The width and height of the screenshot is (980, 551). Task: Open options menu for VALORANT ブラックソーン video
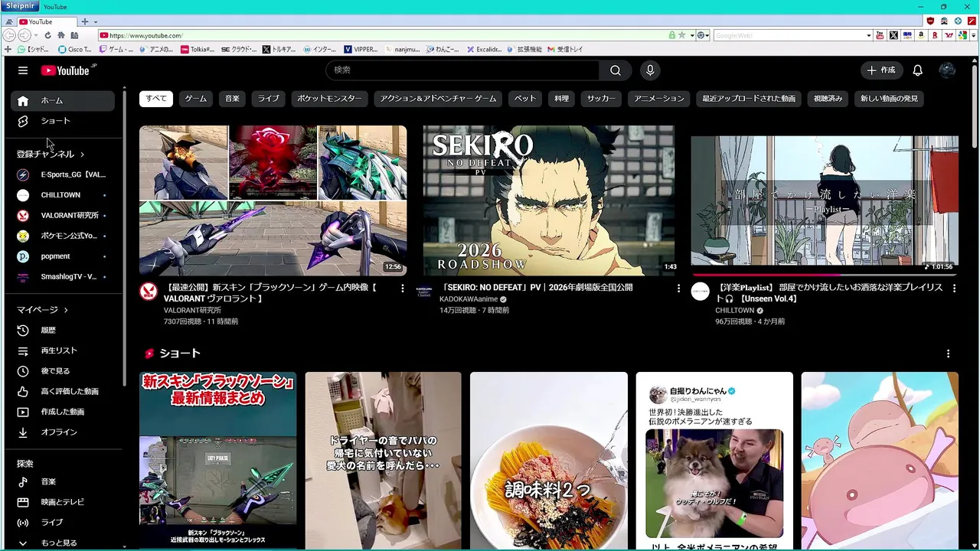click(x=403, y=289)
